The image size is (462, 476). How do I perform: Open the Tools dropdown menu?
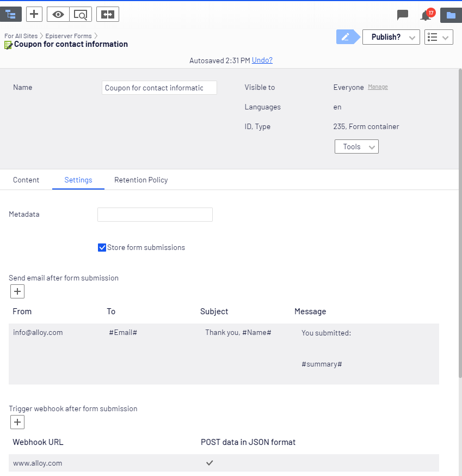(356, 146)
